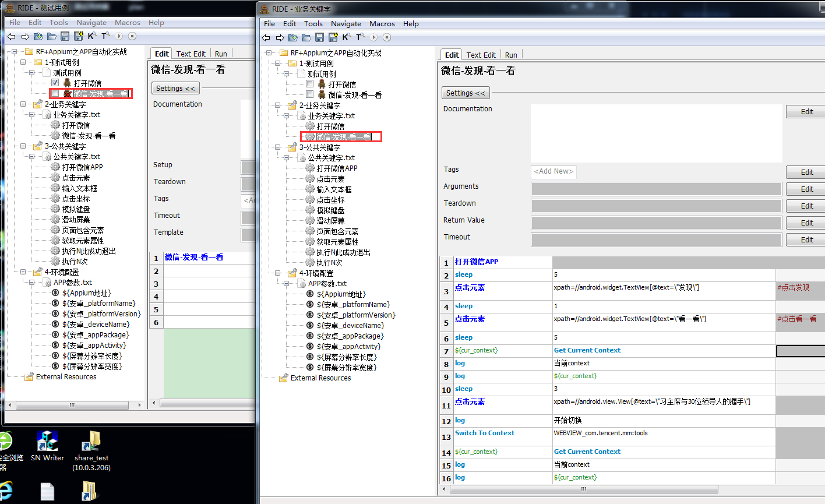Collapse 3-公共关键字 folder in 测试用例 window tree
The height and width of the screenshot is (504, 825).
coord(23,146)
